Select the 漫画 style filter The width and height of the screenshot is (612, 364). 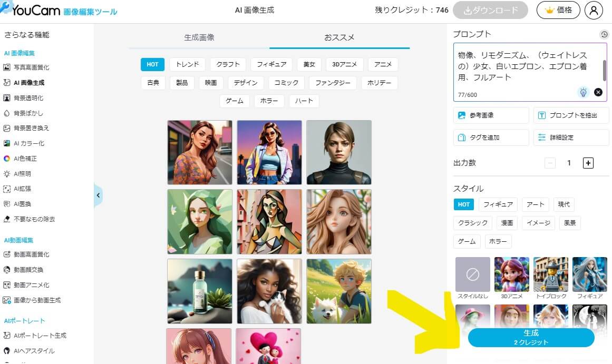pos(507,223)
